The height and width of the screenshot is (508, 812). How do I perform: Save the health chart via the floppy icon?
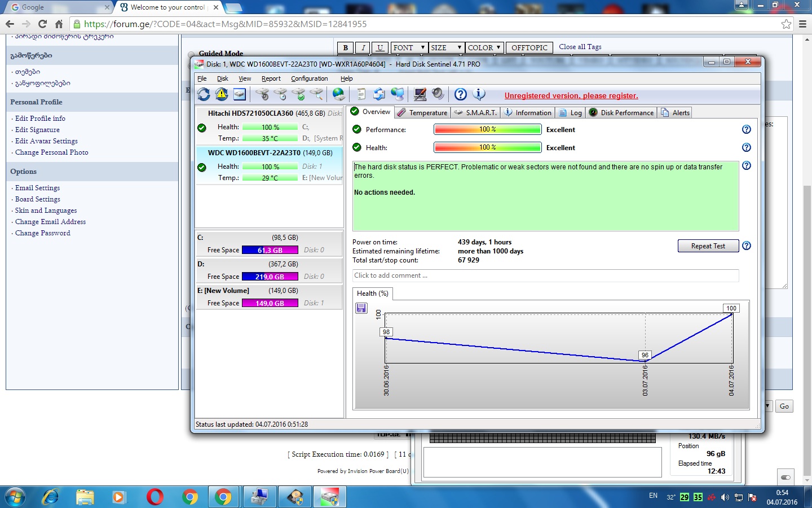361,308
